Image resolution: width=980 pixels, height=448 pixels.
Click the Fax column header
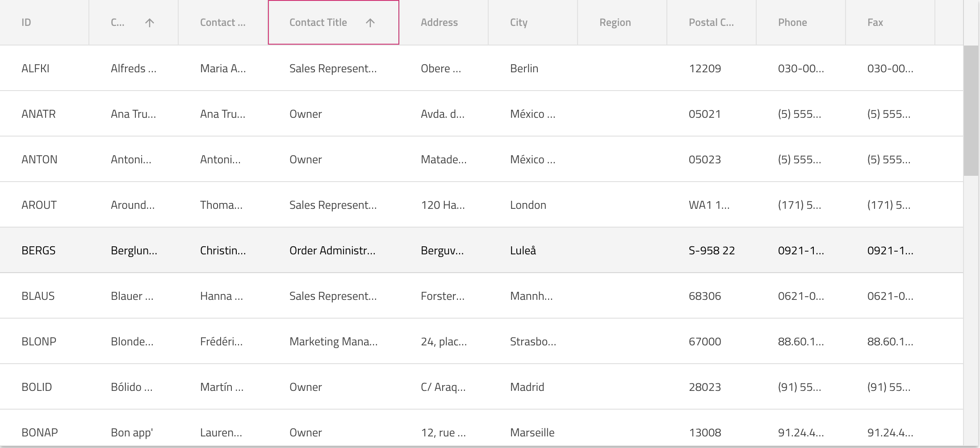coord(875,23)
